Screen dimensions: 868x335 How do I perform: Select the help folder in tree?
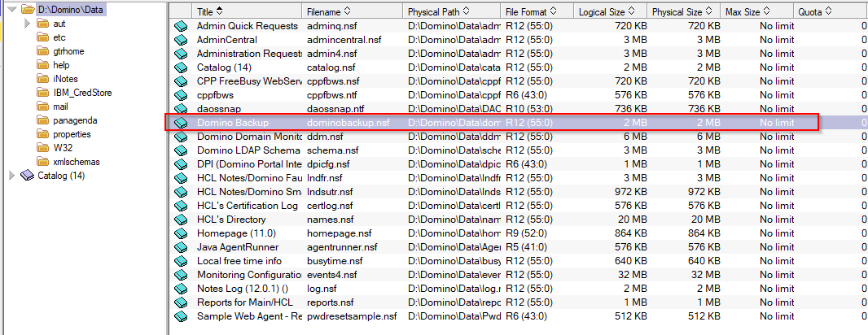point(61,65)
